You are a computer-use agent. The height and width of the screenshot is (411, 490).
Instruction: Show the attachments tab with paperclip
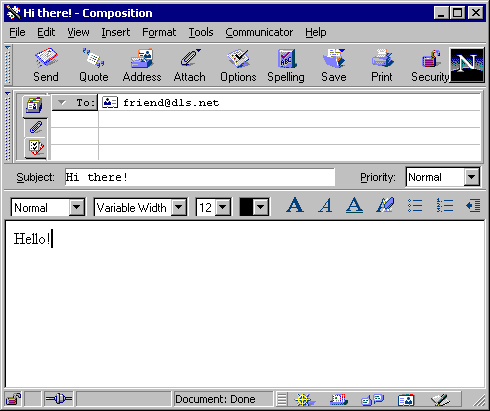pyautogui.click(x=36, y=127)
